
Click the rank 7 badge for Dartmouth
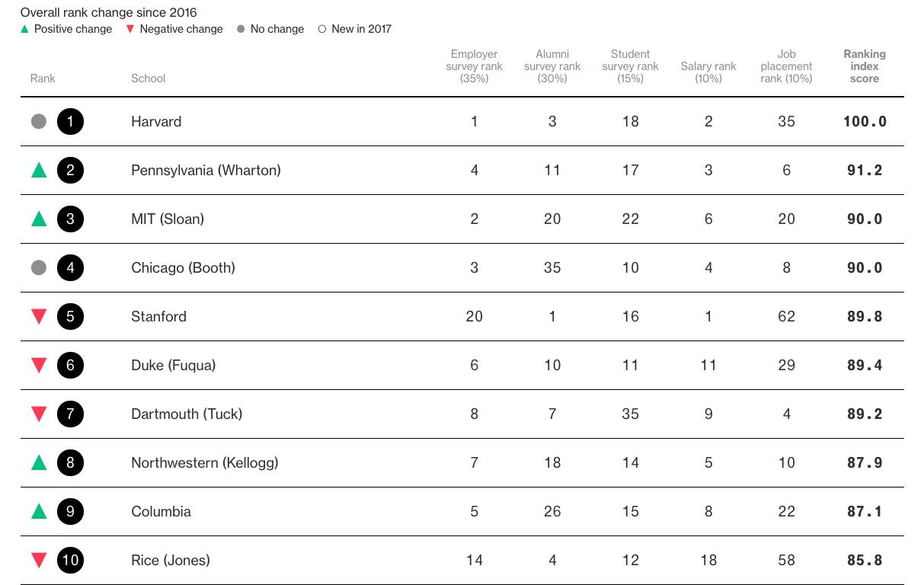pos(70,414)
